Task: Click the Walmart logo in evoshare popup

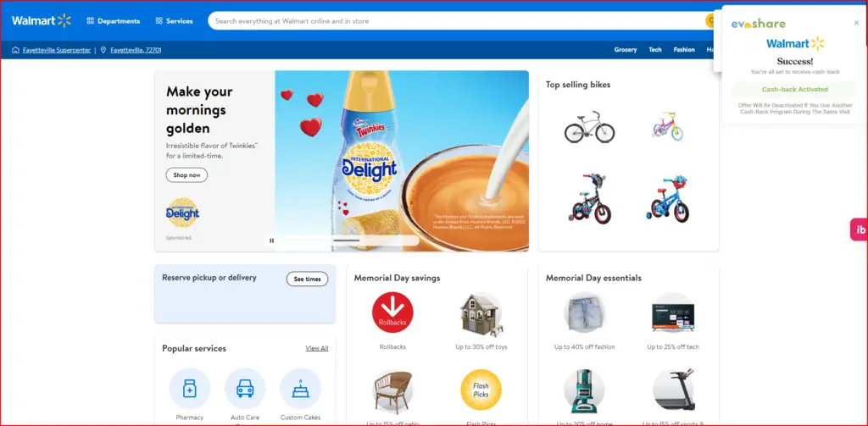Action: pyautogui.click(x=795, y=43)
